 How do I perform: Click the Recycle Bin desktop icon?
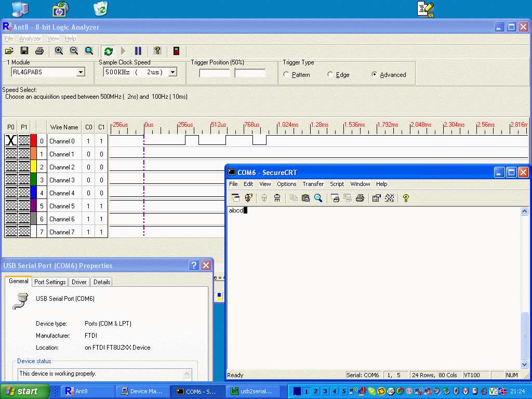pos(101,8)
